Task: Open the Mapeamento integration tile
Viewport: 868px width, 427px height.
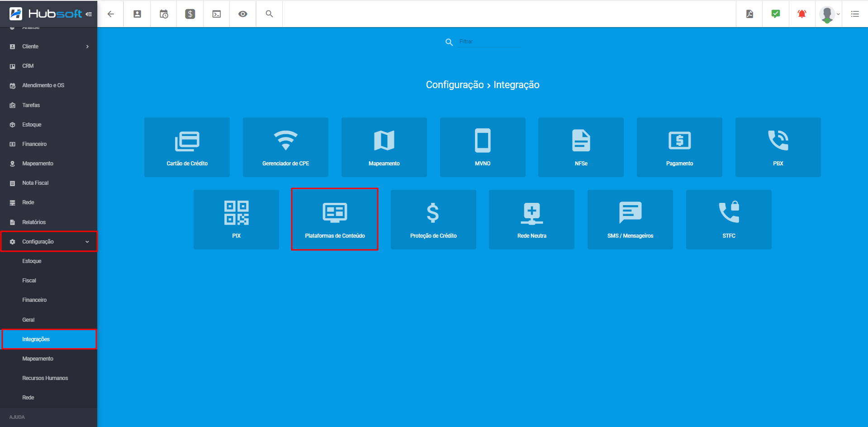Action: coord(384,147)
